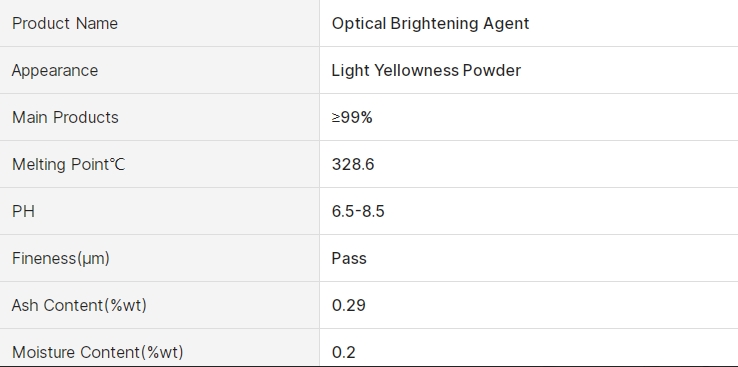
Task: Click the Moisture Content(%wt) label
Action: pyautogui.click(x=97, y=352)
